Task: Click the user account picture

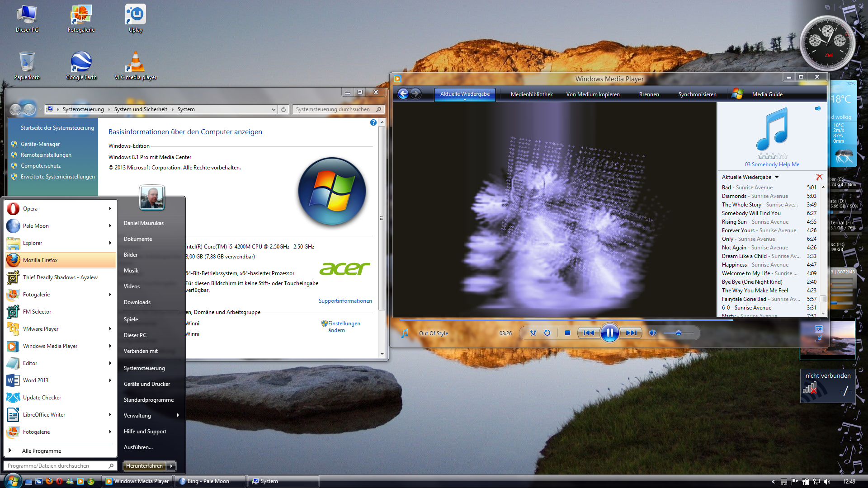Action: (x=151, y=198)
